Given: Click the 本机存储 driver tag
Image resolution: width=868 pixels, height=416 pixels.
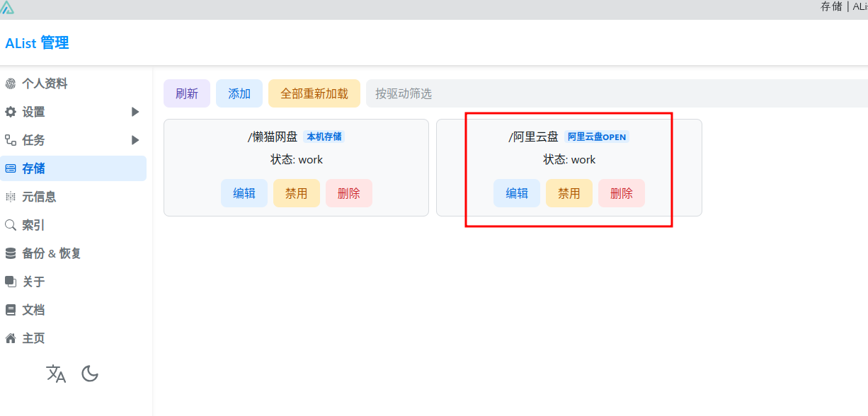Looking at the screenshot, I should point(324,137).
